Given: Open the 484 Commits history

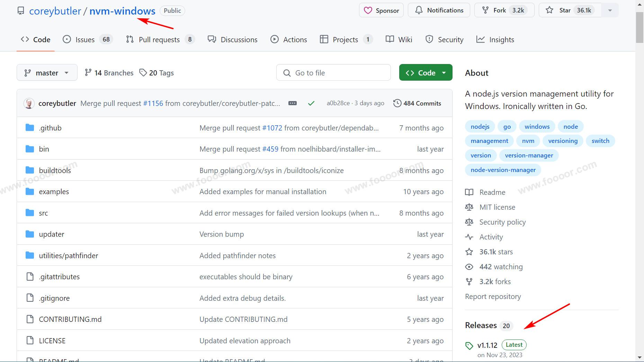Looking at the screenshot, I should click(417, 103).
